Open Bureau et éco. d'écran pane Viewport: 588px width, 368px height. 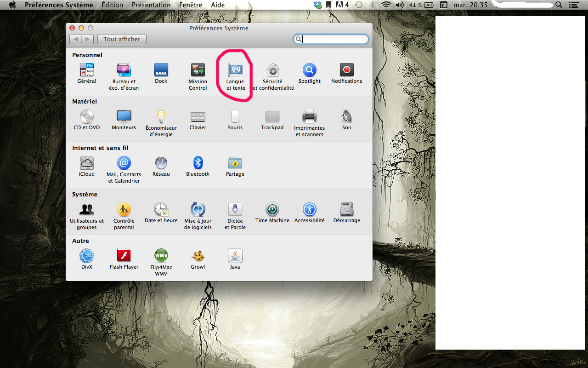tap(124, 77)
